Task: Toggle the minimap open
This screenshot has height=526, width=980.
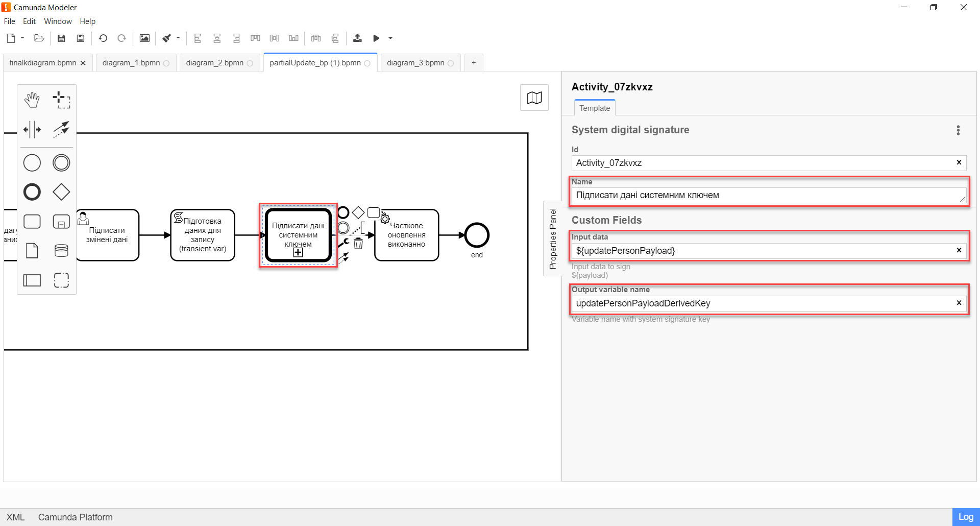Action: pos(534,98)
